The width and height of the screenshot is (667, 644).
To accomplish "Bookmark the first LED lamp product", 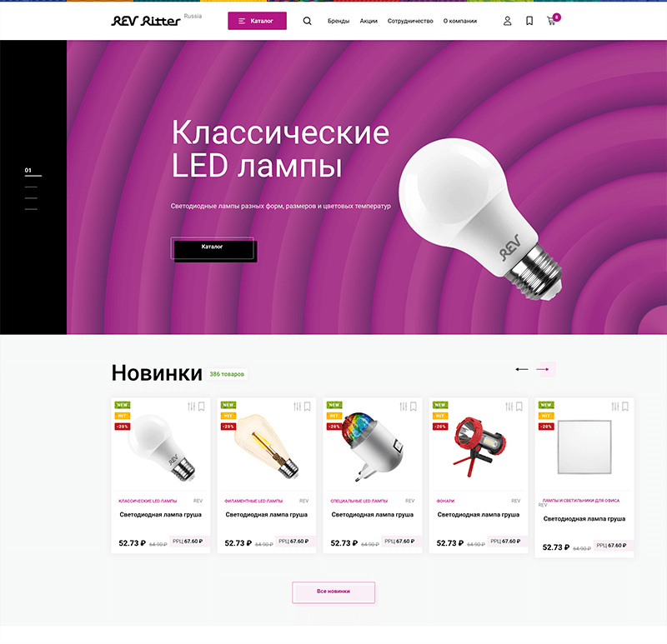I will 202,407.
